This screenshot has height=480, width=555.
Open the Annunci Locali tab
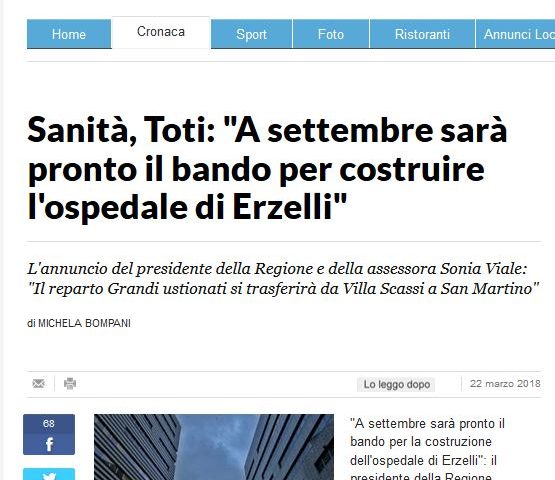tap(515, 34)
